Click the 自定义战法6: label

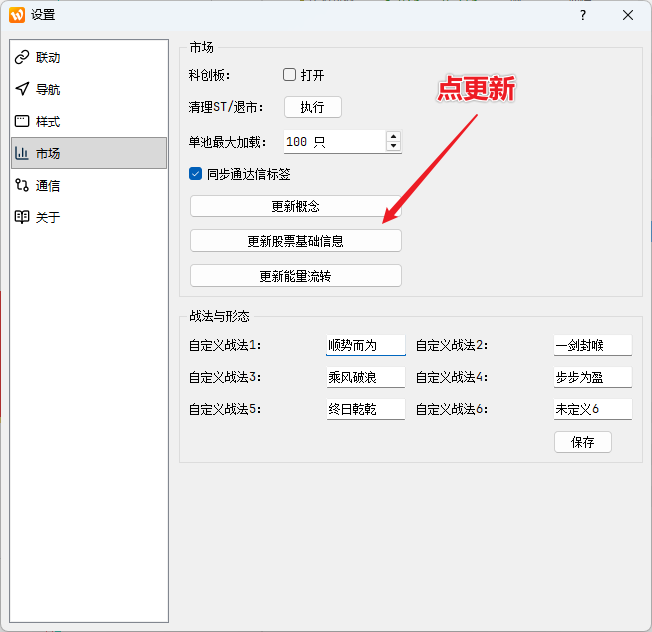coord(452,410)
